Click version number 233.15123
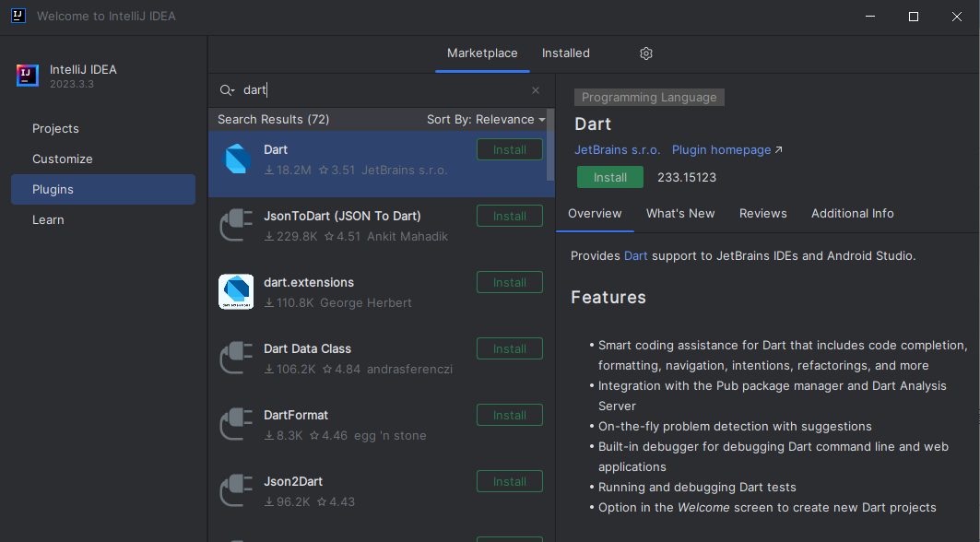This screenshot has width=980, height=542. coord(686,178)
